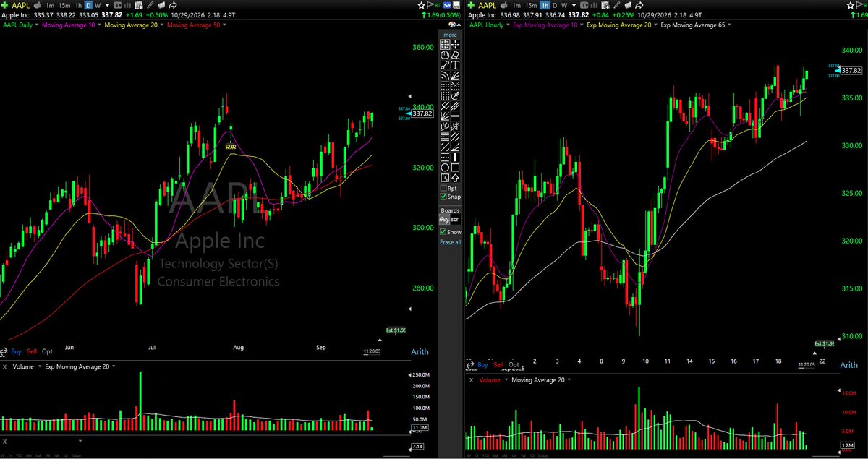Image resolution: width=868 pixels, height=459 pixels.
Task: Select the arcs drawing tool
Action: 444,74
